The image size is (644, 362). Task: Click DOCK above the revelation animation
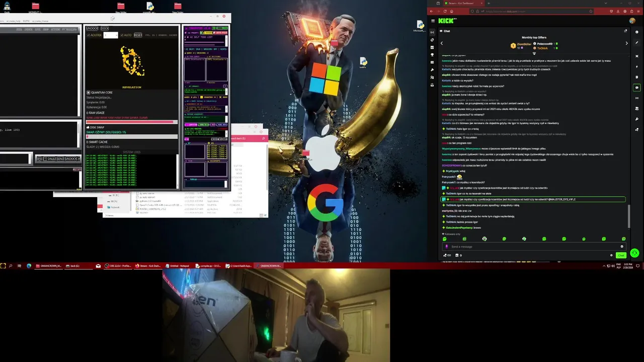105,28
